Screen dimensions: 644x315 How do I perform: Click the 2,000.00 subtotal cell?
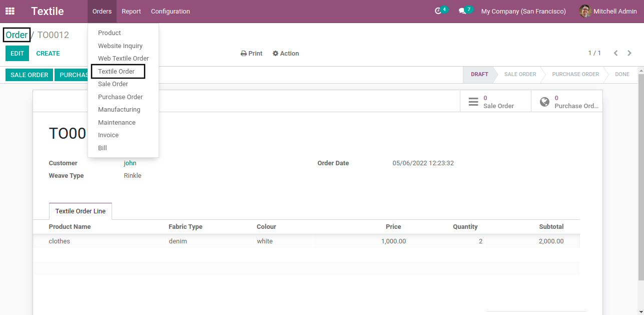coord(551,241)
